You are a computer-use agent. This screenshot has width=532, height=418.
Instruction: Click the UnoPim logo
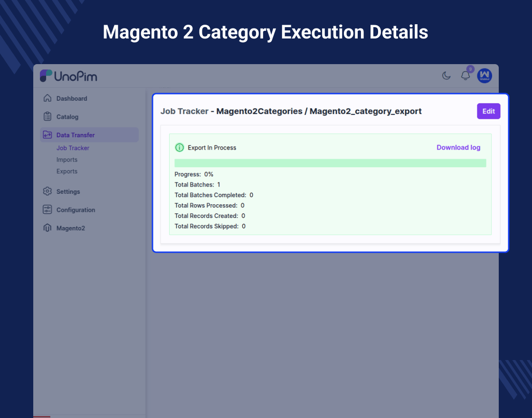68,76
